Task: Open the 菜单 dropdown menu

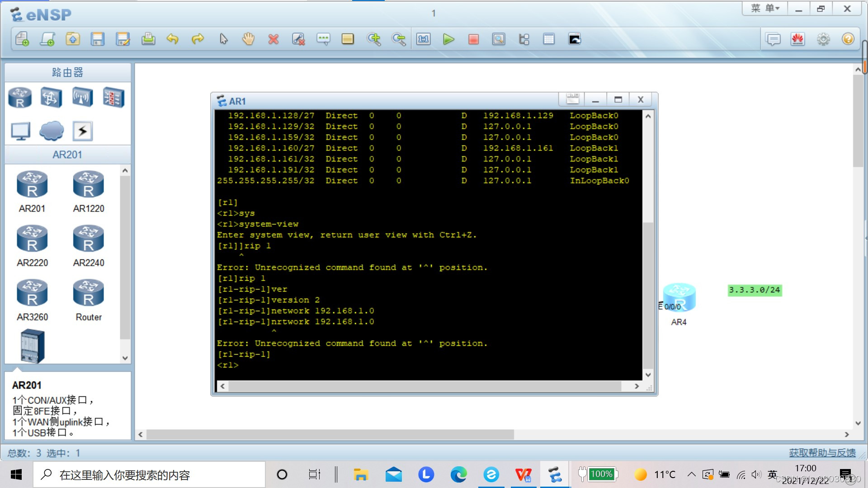Action: (x=765, y=9)
